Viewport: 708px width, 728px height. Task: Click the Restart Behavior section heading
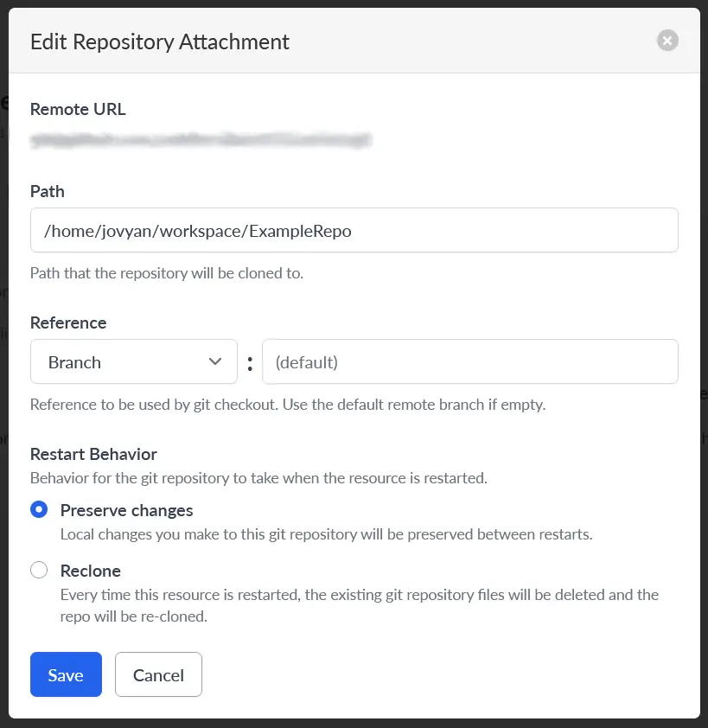(x=93, y=454)
